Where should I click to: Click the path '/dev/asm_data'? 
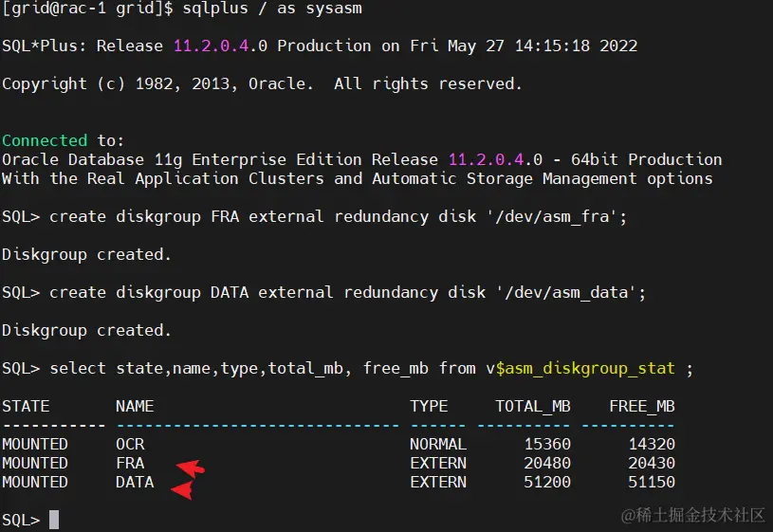coord(566,293)
